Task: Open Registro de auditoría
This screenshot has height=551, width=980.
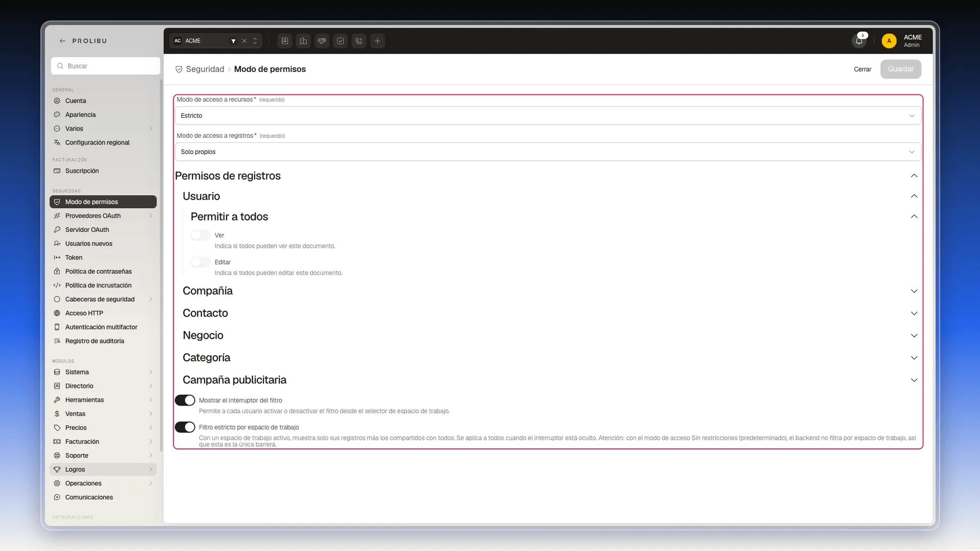Action: (103, 341)
